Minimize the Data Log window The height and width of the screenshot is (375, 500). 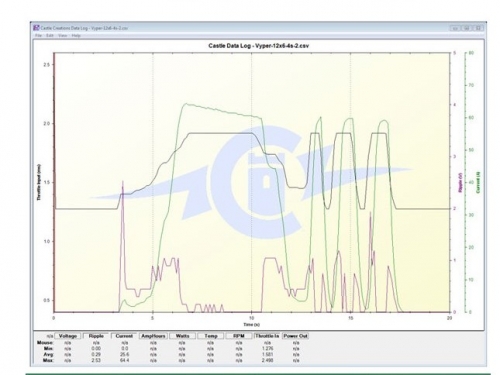click(x=455, y=28)
